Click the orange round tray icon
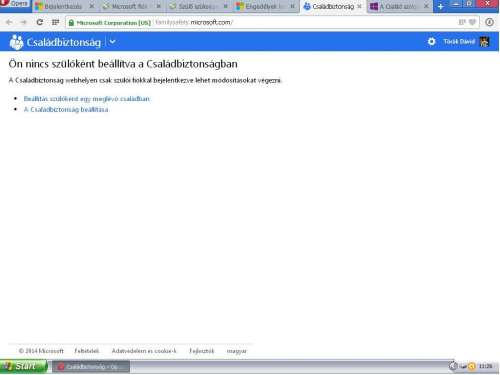The image size is (500, 375). click(x=471, y=367)
